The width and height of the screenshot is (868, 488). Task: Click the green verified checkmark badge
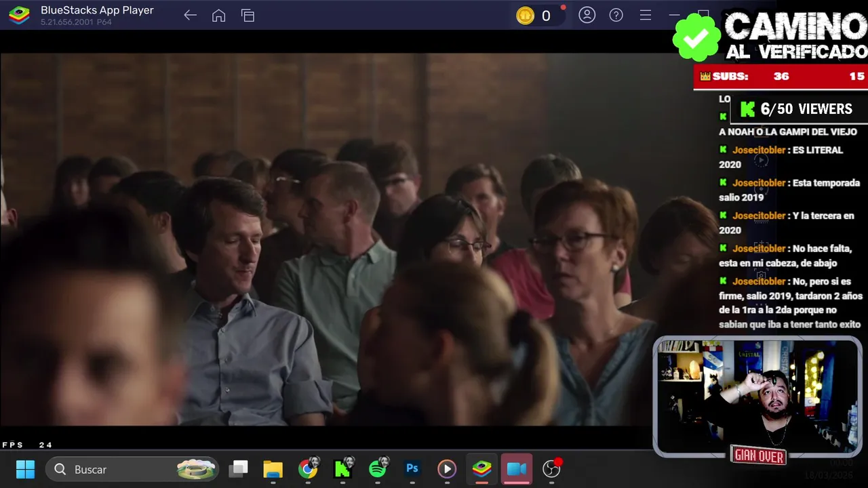[696, 38]
